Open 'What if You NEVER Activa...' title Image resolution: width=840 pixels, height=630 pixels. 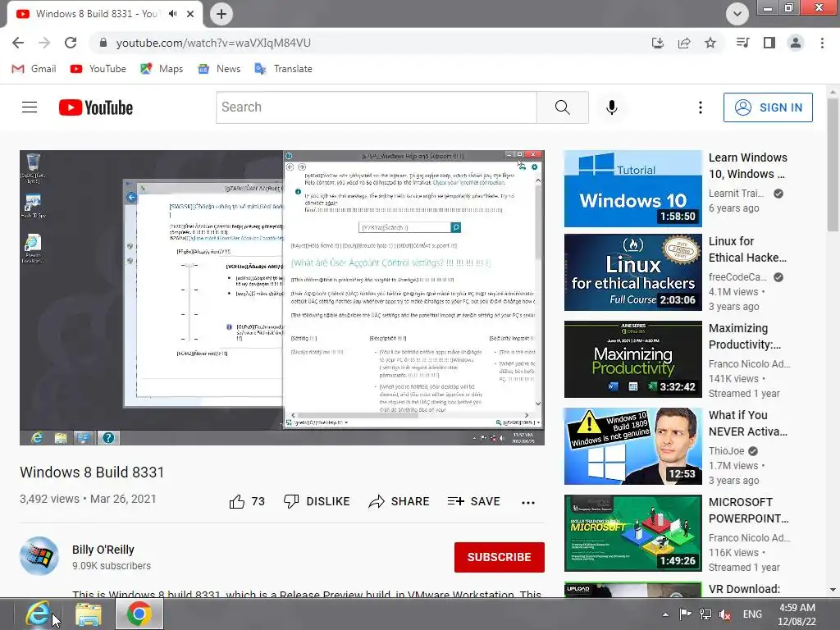point(748,423)
